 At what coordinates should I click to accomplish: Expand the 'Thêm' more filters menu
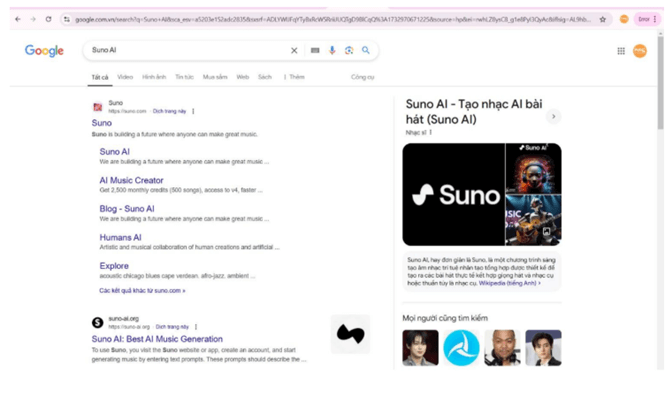coord(294,77)
